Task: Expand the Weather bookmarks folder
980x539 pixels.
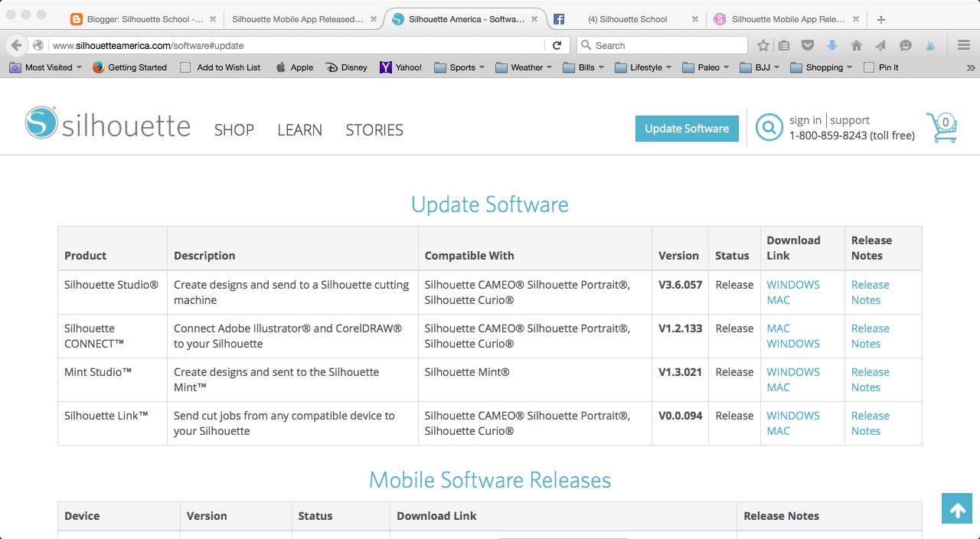Action: pos(524,67)
